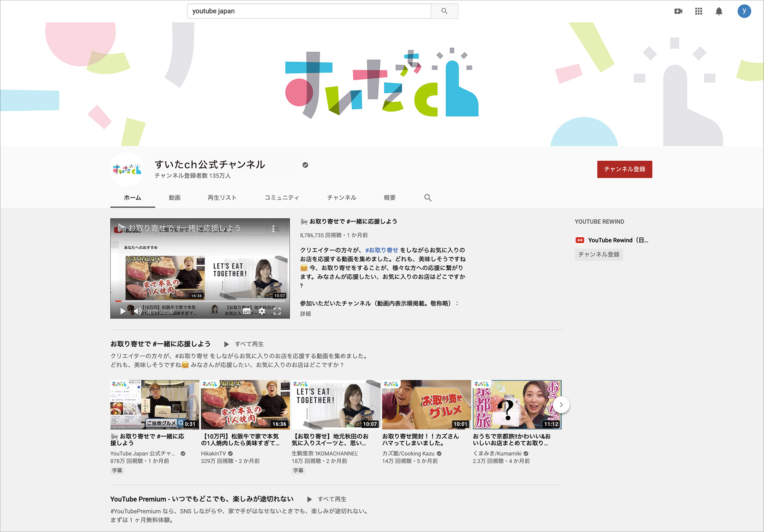Viewport: 764px width, 532px height.
Task: Click the featured video progress bar
Action: [x=200, y=301]
